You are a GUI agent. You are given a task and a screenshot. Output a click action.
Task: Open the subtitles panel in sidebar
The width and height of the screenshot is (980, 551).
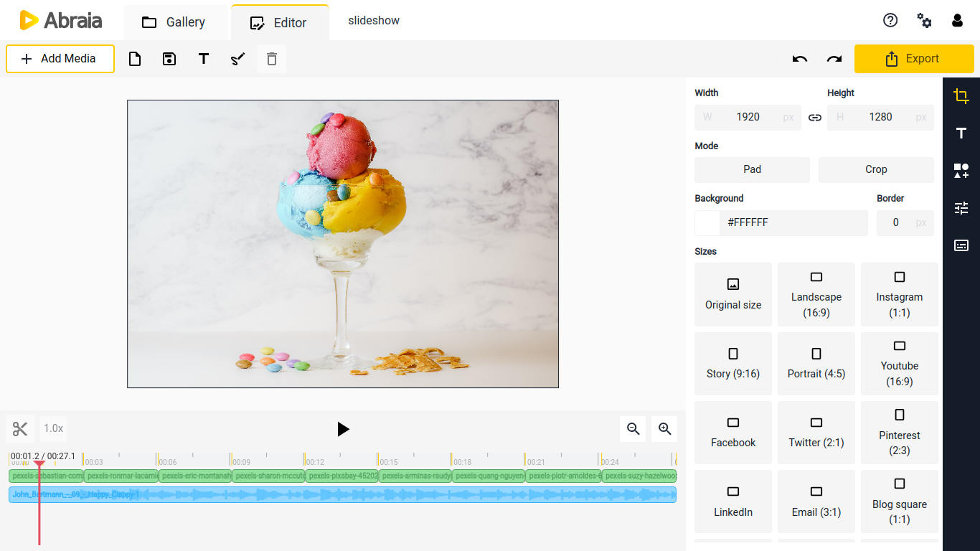pos(961,245)
